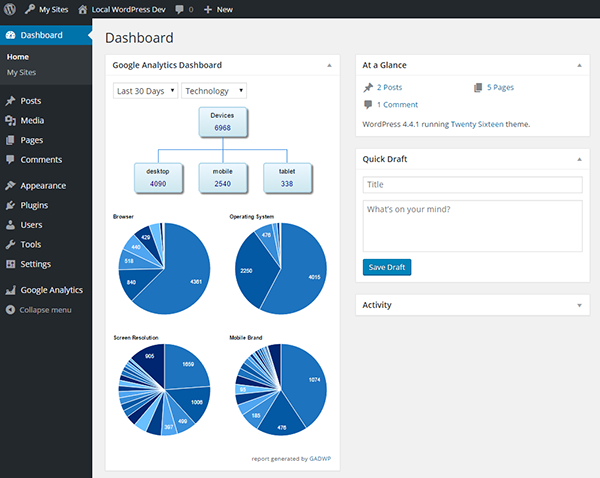This screenshot has width=600, height=478.
Task: Open the Settings menu item
Action: [x=36, y=264]
